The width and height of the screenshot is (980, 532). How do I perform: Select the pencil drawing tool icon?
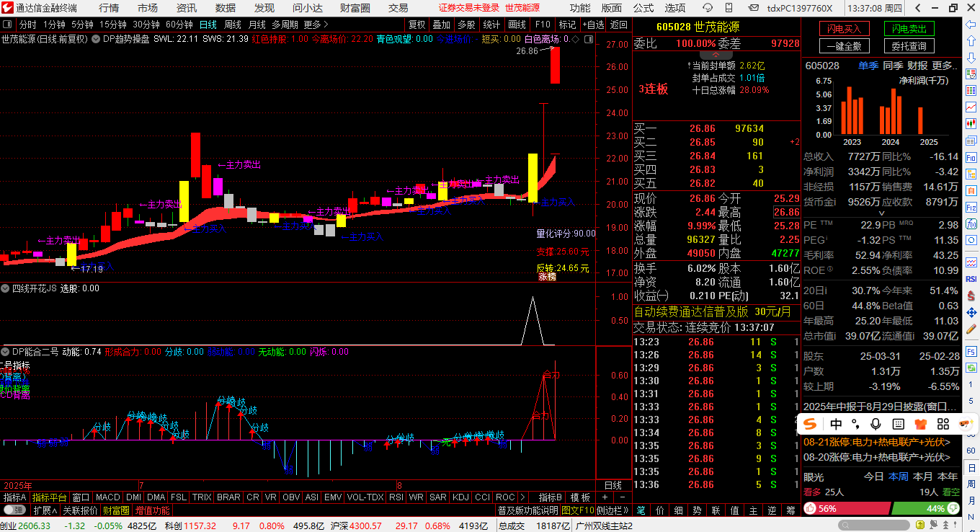(x=971, y=329)
